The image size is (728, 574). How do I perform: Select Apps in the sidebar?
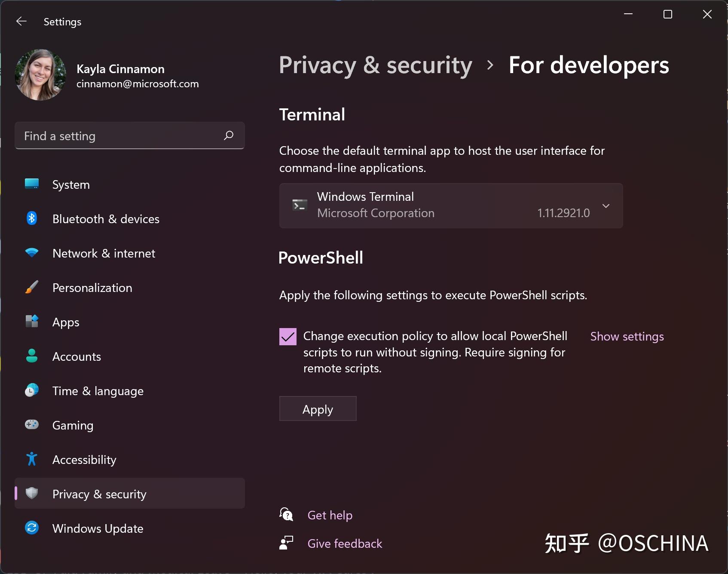click(x=65, y=322)
